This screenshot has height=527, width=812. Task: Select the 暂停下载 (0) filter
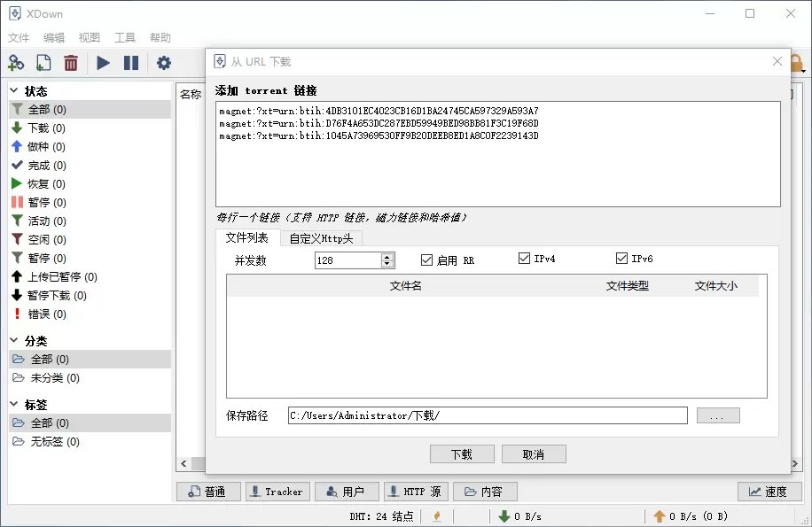[90, 295]
